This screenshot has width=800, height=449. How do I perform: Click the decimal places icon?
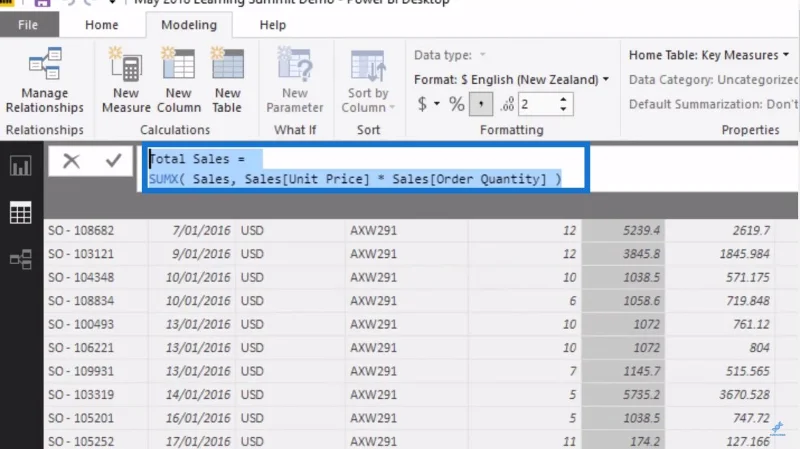tap(507, 105)
